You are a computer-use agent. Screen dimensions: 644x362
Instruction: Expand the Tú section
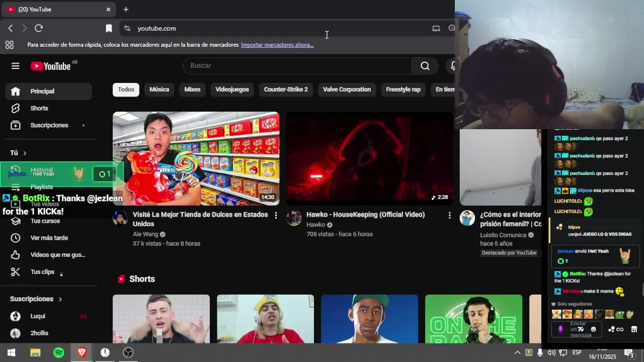tap(19, 153)
